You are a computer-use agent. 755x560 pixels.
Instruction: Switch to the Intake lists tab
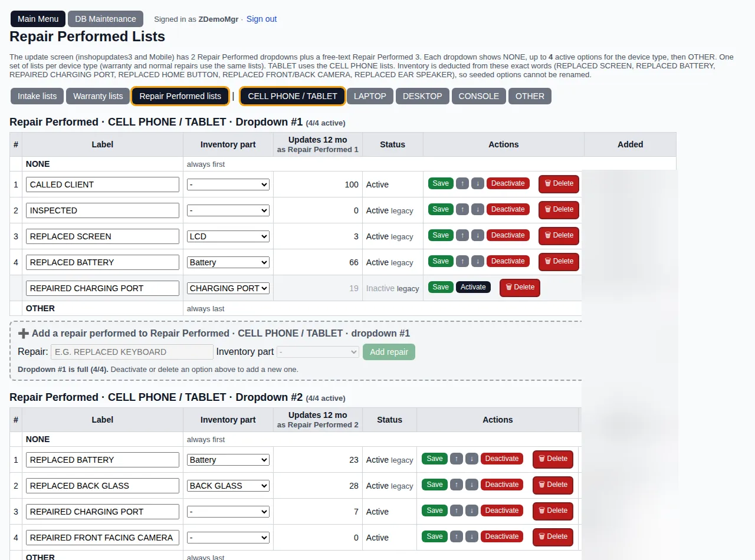[x=37, y=96]
